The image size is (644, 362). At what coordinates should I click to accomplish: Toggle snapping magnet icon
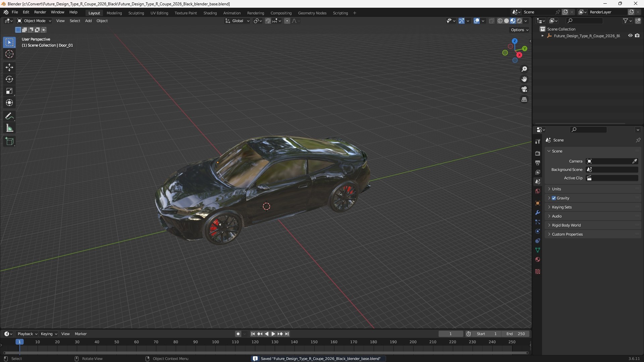[268, 21]
